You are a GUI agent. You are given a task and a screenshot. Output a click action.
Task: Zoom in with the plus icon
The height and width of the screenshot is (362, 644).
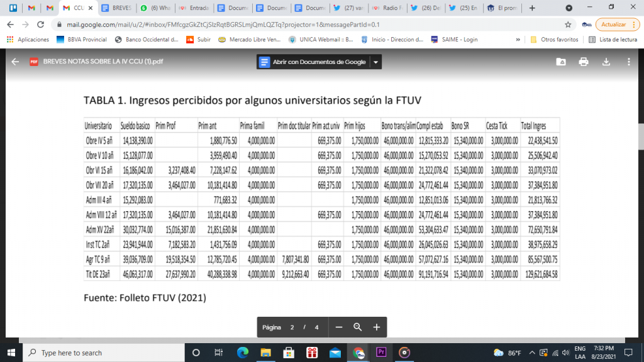point(377,327)
